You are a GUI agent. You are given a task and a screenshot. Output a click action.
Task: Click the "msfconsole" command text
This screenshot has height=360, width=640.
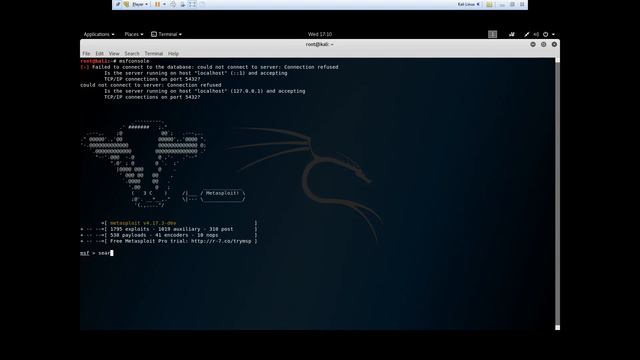134,61
